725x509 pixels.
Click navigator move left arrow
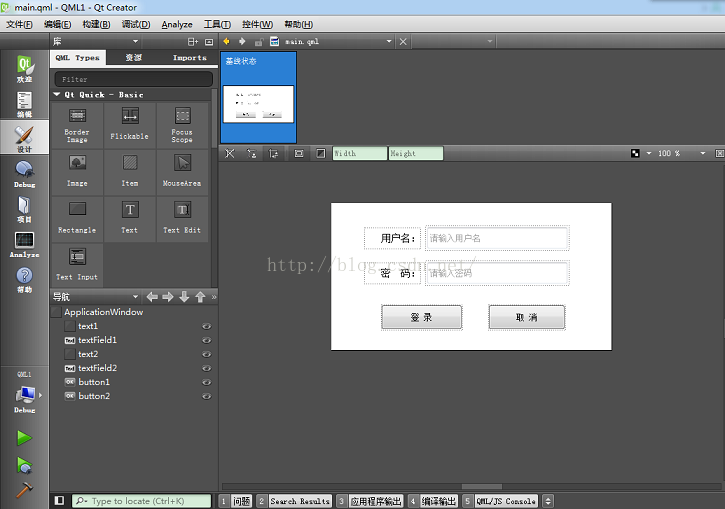[x=152, y=297]
